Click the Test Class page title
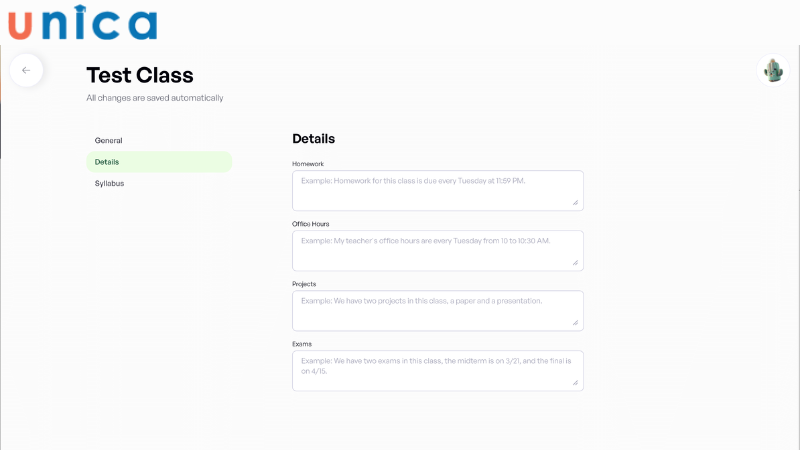The image size is (800, 450). point(140,75)
